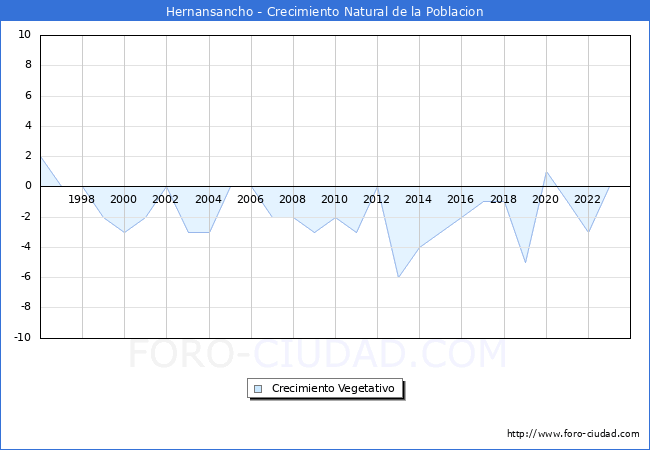
Task: Click the y-axis label 8
Action: [x=28, y=65]
